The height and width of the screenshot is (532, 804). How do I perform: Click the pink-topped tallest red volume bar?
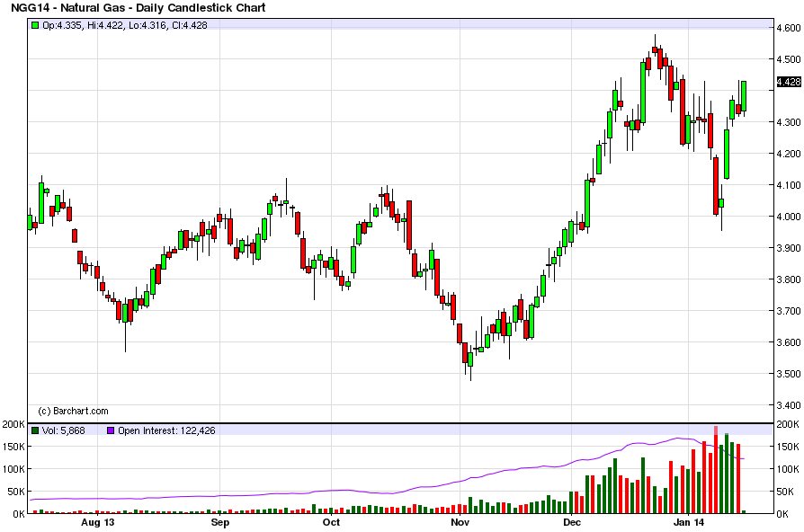716,469
